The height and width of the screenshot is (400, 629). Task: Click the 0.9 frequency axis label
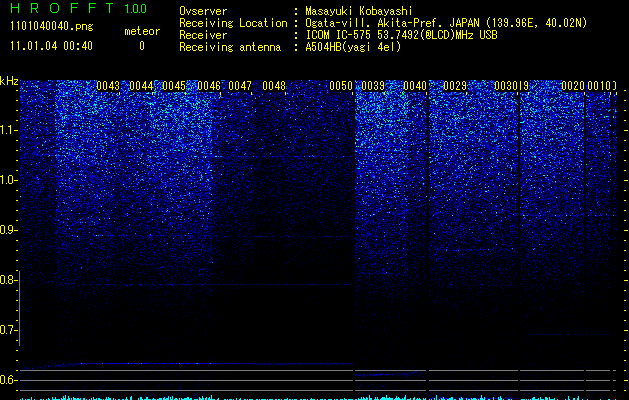click(x=9, y=230)
